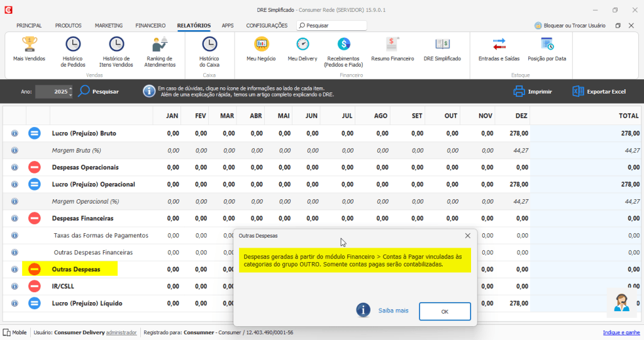Screen dimensions: 644x340
Task: Click the Pesquisar search field
Action: tap(332, 26)
